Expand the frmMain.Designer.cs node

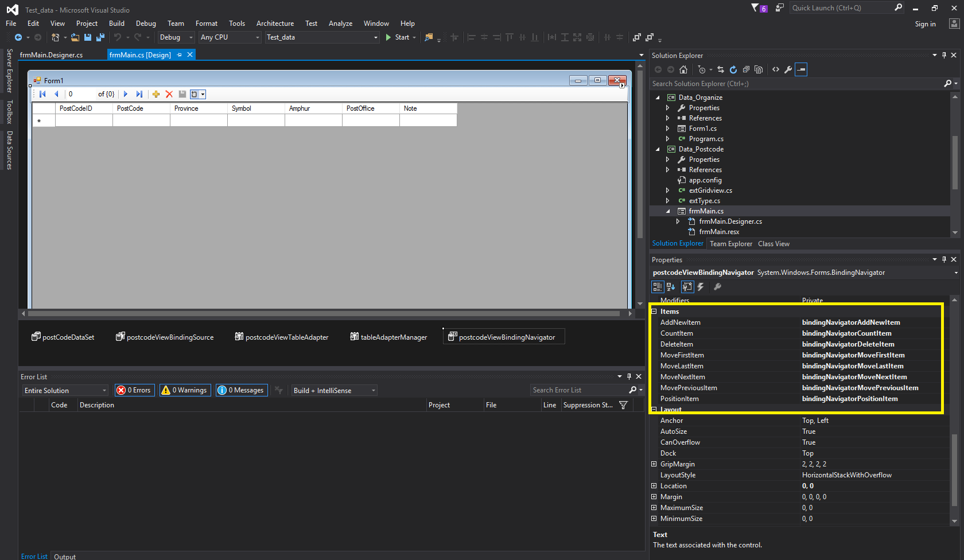point(678,221)
